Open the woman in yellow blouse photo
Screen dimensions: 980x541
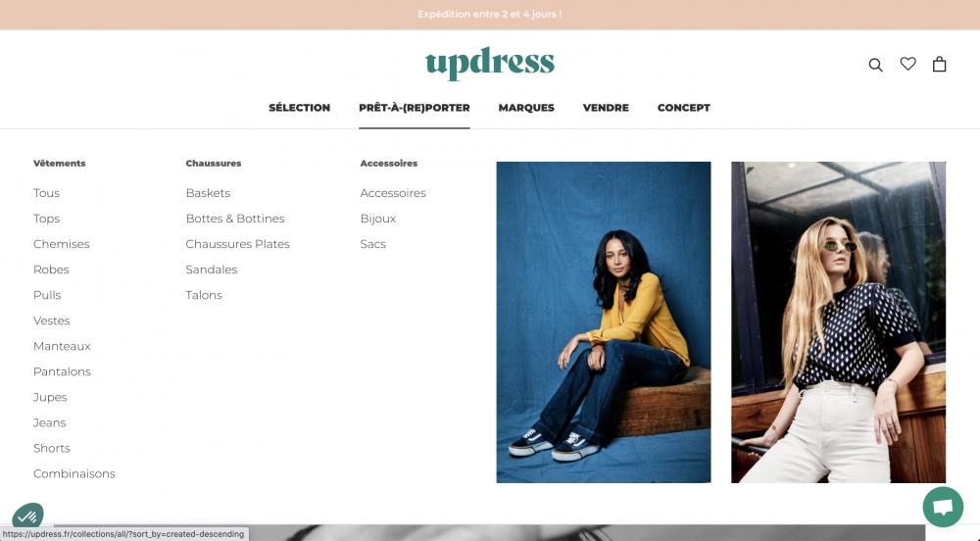(604, 322)
